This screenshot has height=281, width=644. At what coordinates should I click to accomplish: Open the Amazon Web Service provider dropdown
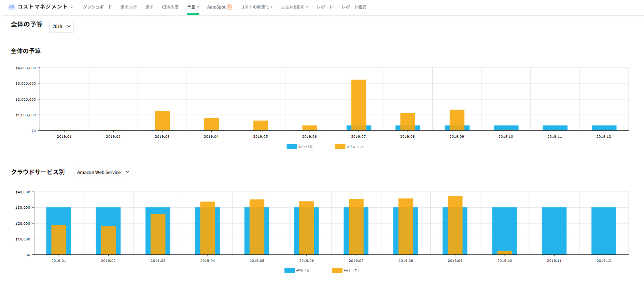click(x=103, y=172)
